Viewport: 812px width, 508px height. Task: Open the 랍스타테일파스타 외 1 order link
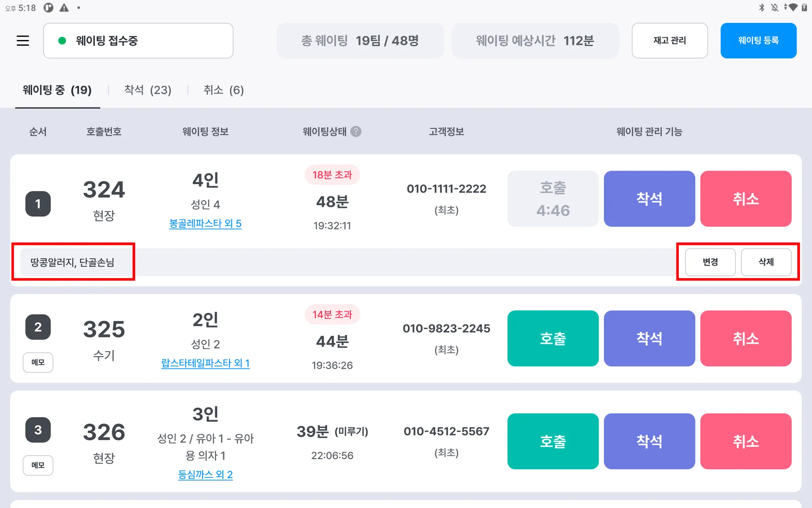205,363
